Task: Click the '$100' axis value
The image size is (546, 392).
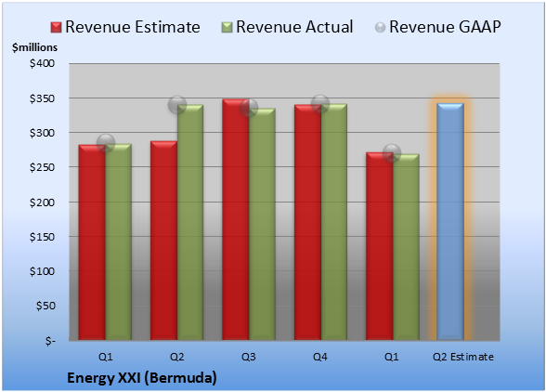Action: pos(42,271)
